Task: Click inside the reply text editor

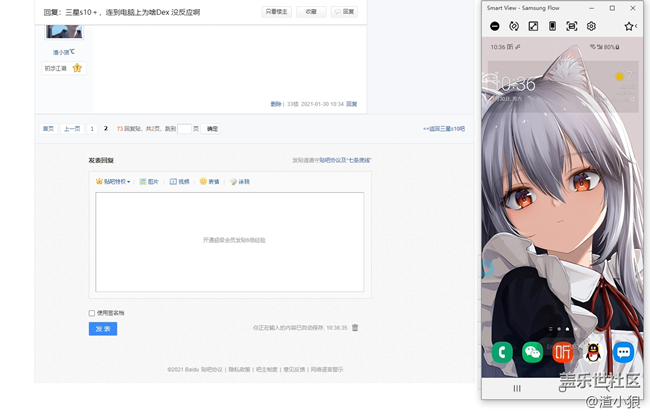Action: 230,242
